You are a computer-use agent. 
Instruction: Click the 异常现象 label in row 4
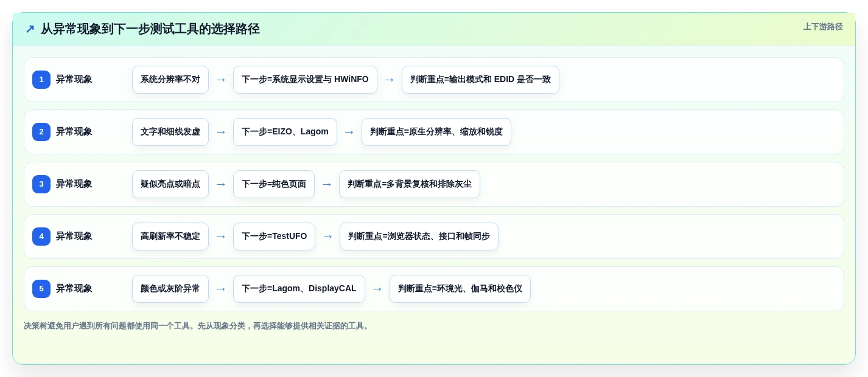(74, 237)
